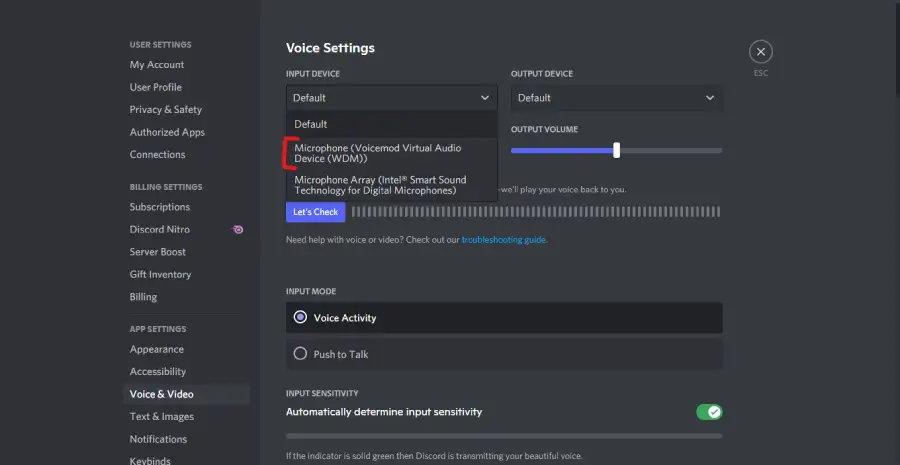Select Microphone Array Intel Smart Sound option
The image size is (900, 465).
(391, 185)
